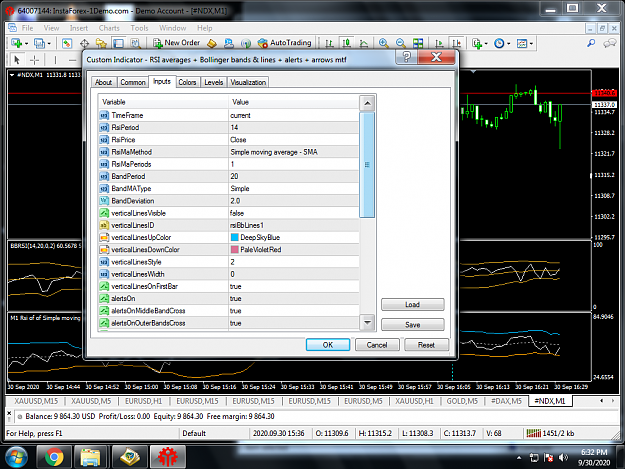
Task: Toggle the Chart Shift icon
Action: (456, 43)
